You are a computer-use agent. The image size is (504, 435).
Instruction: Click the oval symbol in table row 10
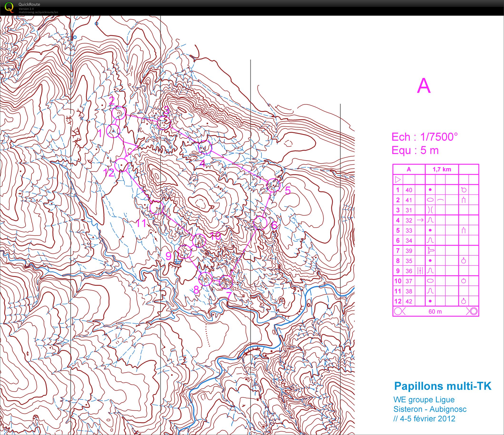point(430,281)
